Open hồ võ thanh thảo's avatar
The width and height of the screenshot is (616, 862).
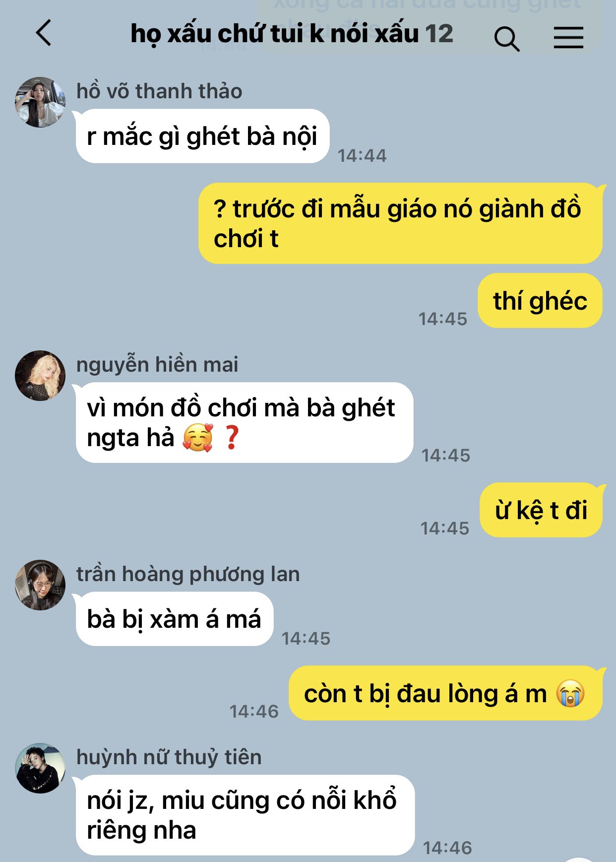[40, 102]
